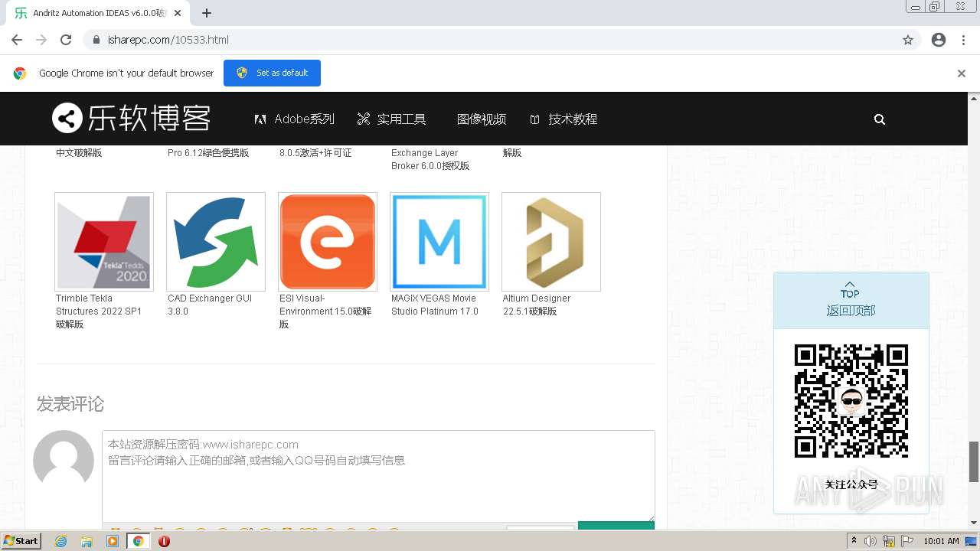Click the 中文破解版 link

(x=79, y=153)
